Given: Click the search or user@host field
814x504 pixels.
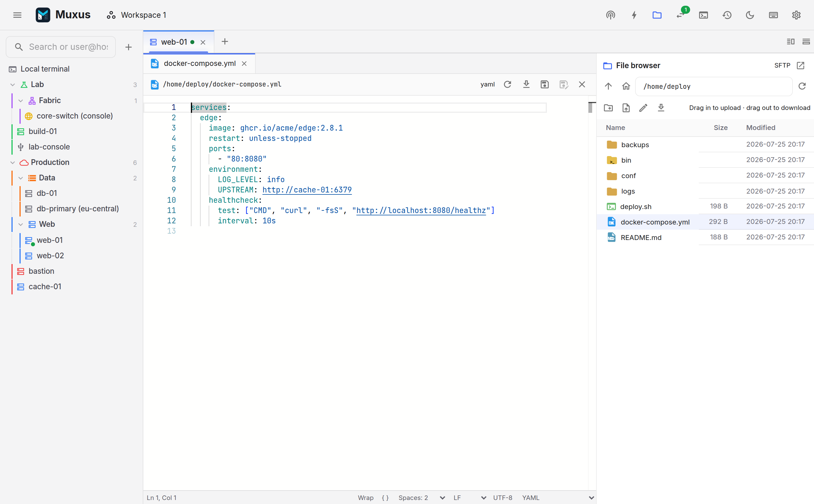Looking at the screenshot, I should [61, 47].
